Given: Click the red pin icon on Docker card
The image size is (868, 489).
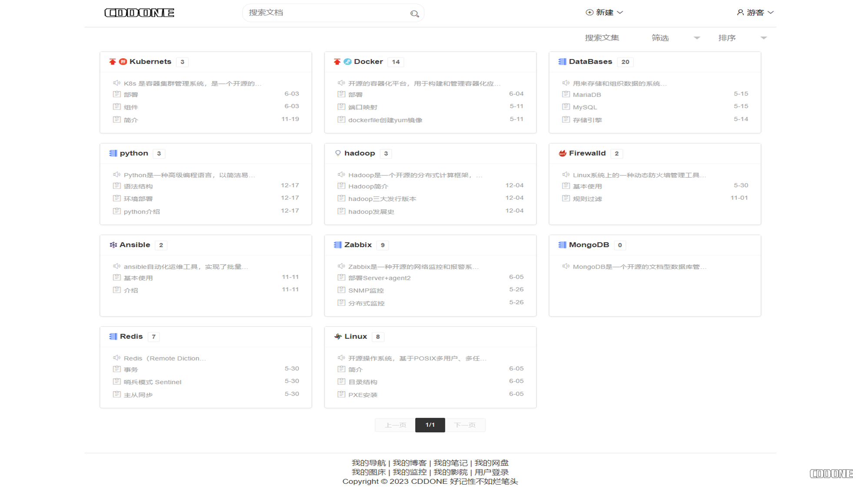Looking at the screenshot, I should tap(337, 62).
